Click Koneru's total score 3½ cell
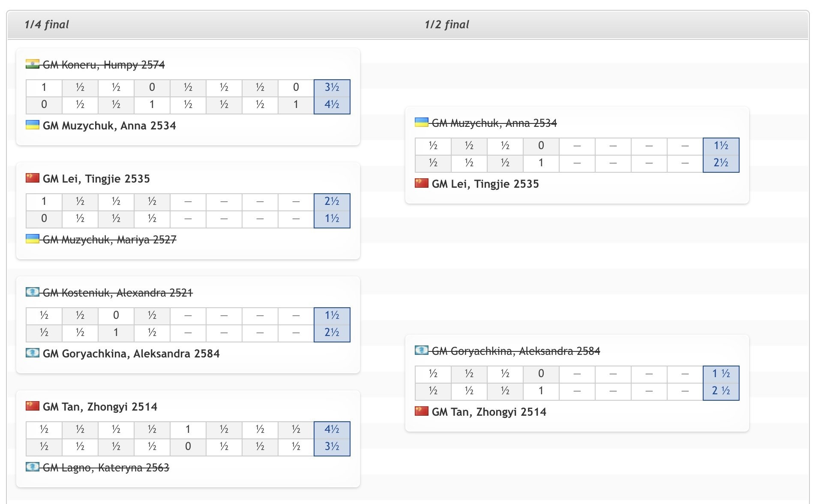This screenshot has height=504, width=818. (x=332, y=88)
